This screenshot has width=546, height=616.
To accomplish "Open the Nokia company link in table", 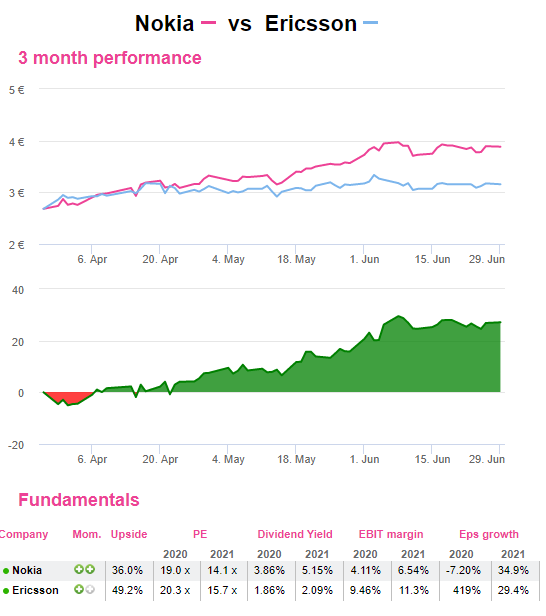I will click(27, 570).
